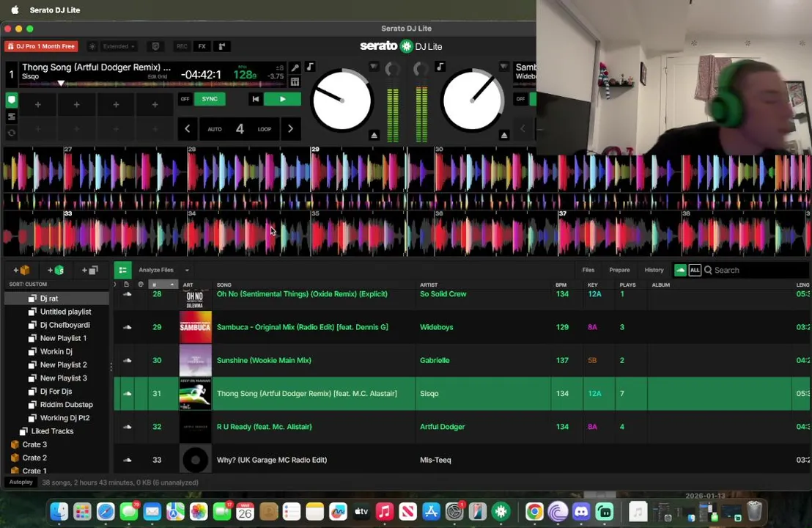Sort by the # column header

(x=163, y=285)
